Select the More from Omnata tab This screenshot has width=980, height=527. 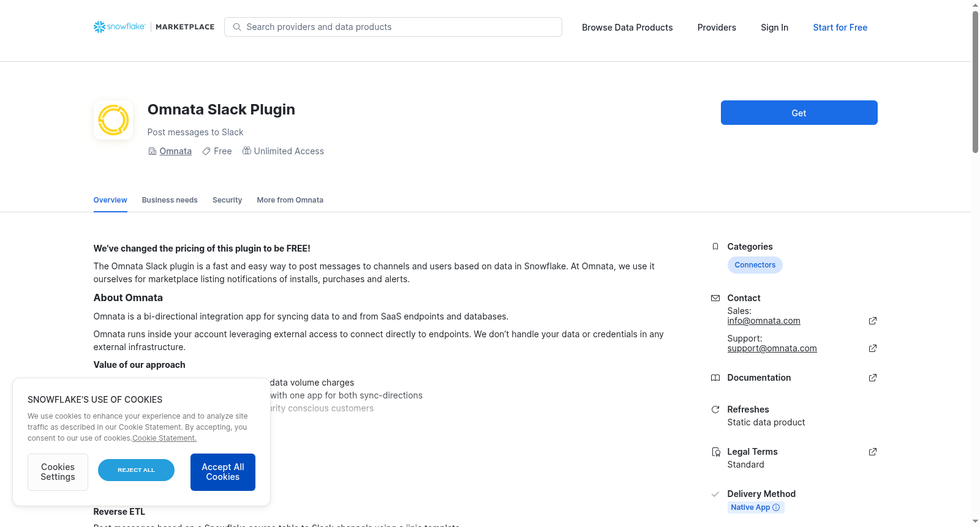coord(290,200)
